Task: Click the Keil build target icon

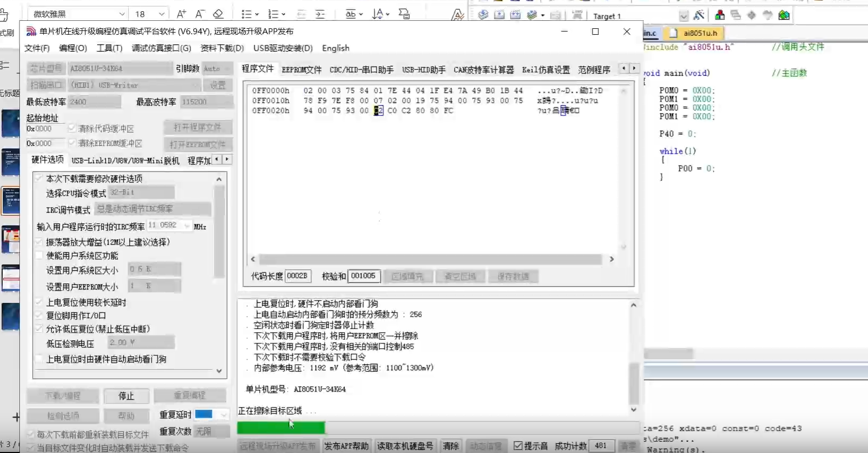Action: [499, 15]
